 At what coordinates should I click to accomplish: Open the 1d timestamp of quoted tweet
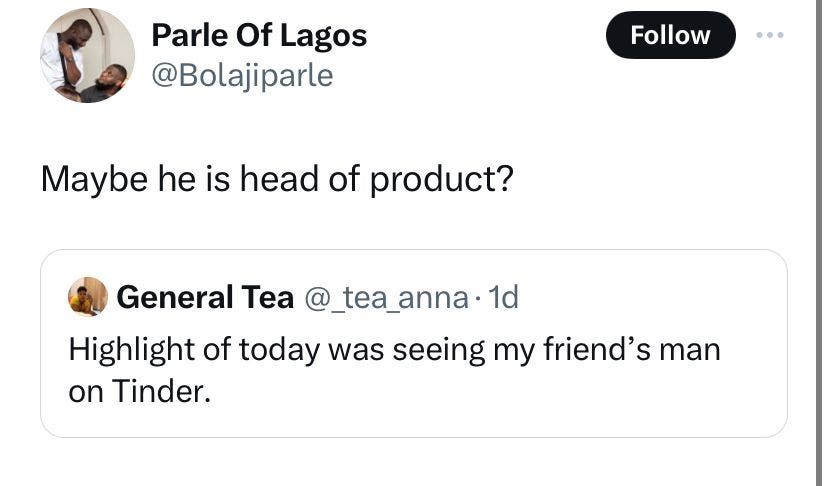click(x=503, y=297)
